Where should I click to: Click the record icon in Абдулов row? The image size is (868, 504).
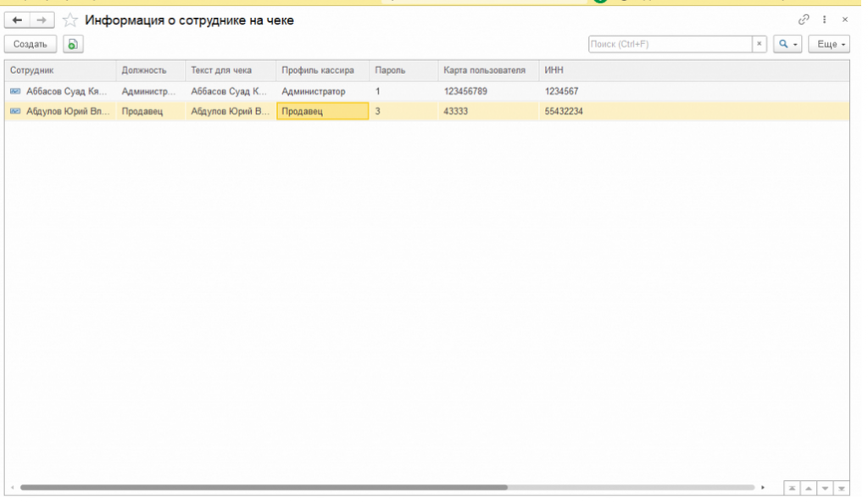[15, 111]
